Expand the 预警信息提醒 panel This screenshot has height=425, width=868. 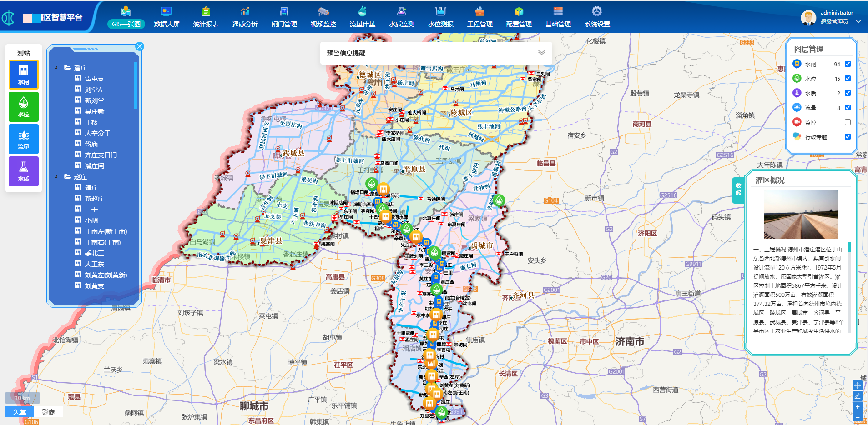(x=541, y=53)
